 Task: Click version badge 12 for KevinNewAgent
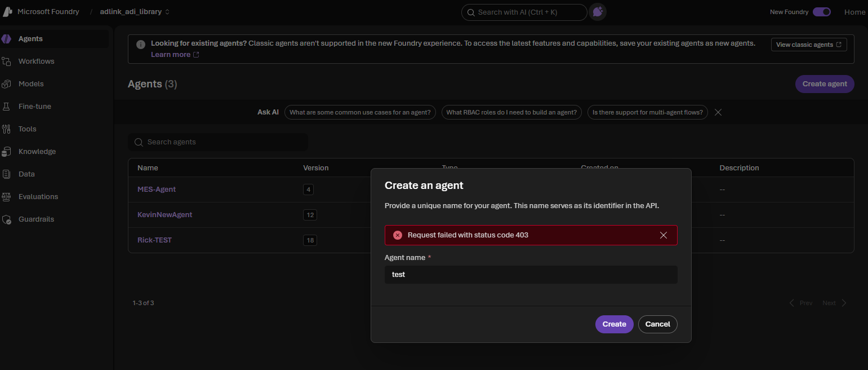pos(310,215)
